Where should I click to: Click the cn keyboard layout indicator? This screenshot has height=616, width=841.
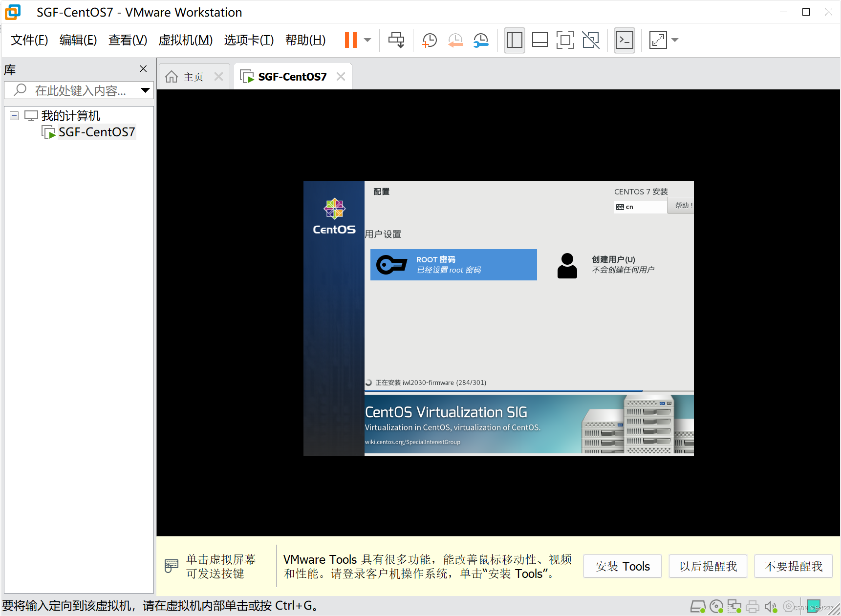(640, 207)
